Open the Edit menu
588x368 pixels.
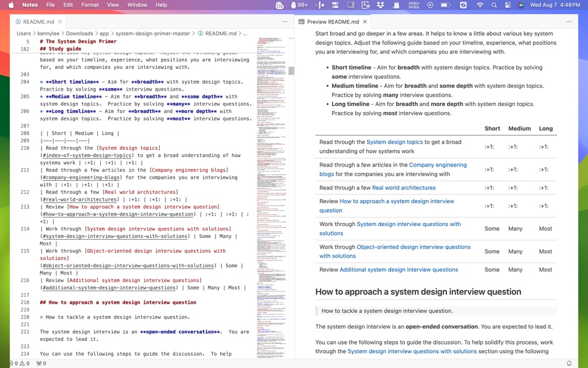[x=68, y=5]
